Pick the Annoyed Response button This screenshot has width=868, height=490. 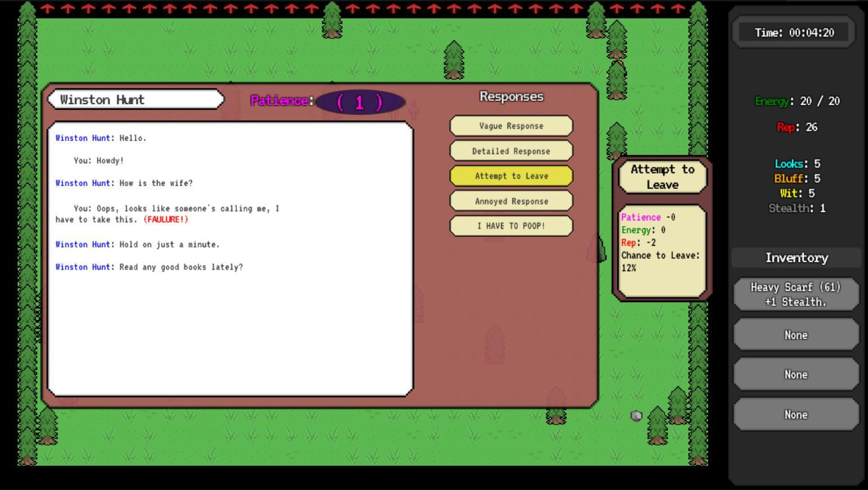point(511,201)
